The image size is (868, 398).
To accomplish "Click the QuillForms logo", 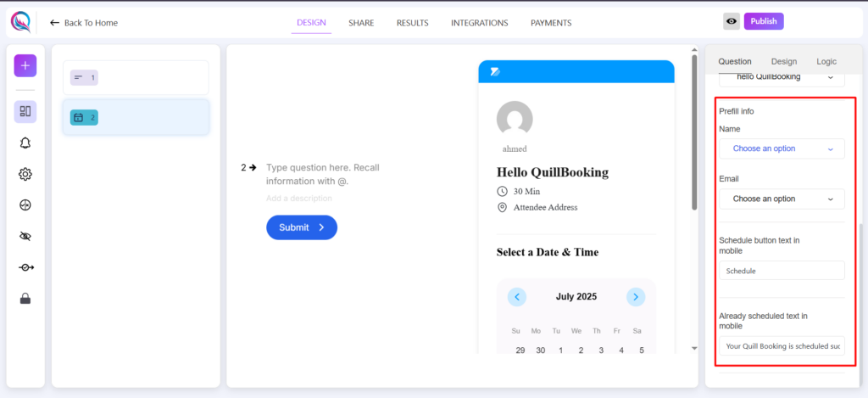I will coord(20,22).
